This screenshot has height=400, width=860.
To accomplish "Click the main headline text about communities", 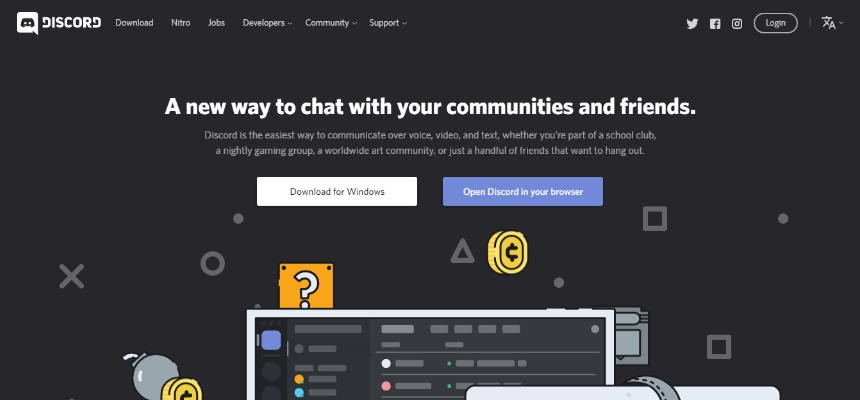I will [430, 106].
